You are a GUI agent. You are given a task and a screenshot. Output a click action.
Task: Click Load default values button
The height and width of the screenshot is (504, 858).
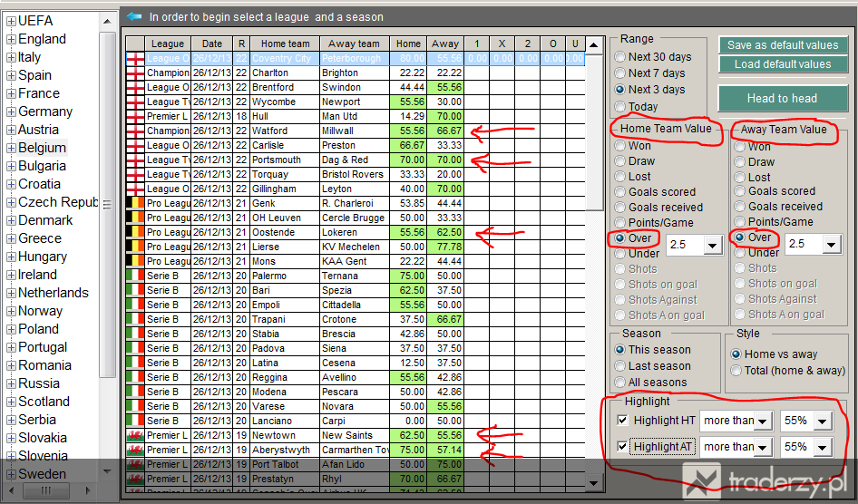coord(783,64)
